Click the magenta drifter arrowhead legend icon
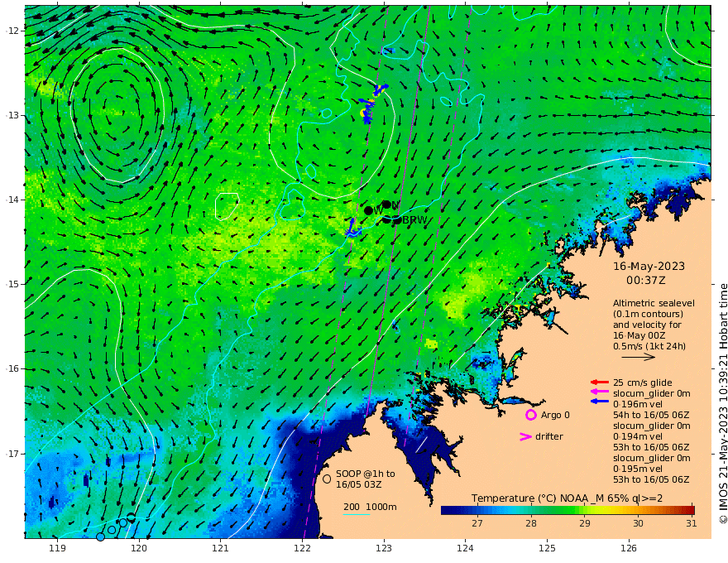The image size is (728, 563). (525, 436)
